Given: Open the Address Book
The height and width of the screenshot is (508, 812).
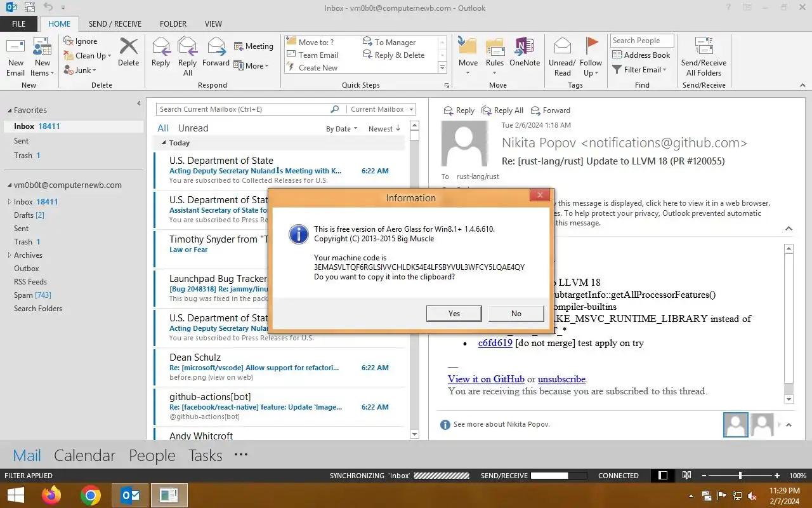Looking at the screenshot, I should (x=641, y=55).
